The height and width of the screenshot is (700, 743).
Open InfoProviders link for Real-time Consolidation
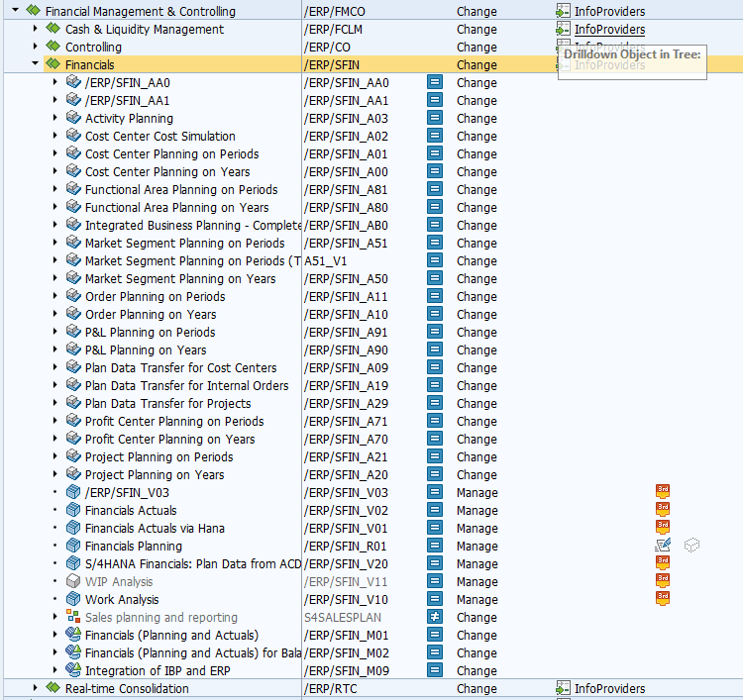click(609, 688)
